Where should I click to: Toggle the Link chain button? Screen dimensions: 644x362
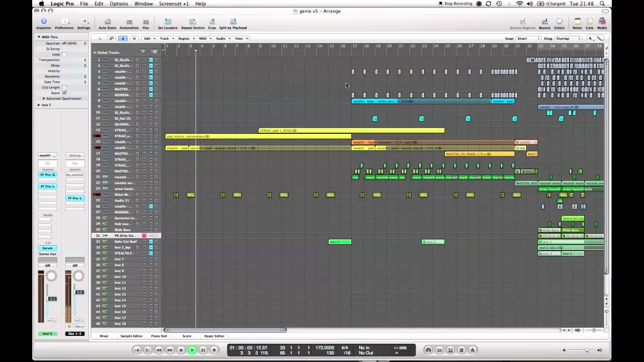[x=112, y=38]
